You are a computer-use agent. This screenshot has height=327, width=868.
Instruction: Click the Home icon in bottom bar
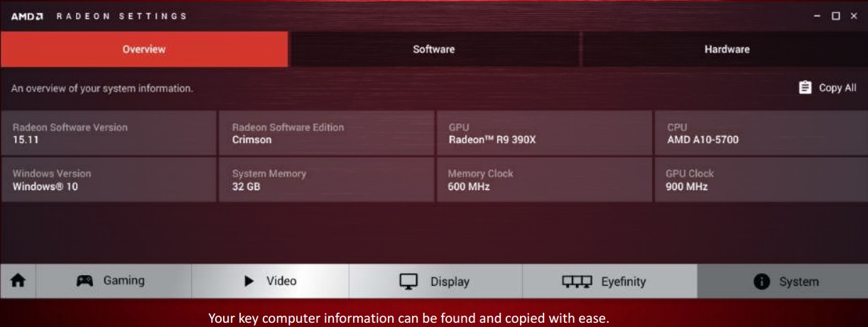16,281
